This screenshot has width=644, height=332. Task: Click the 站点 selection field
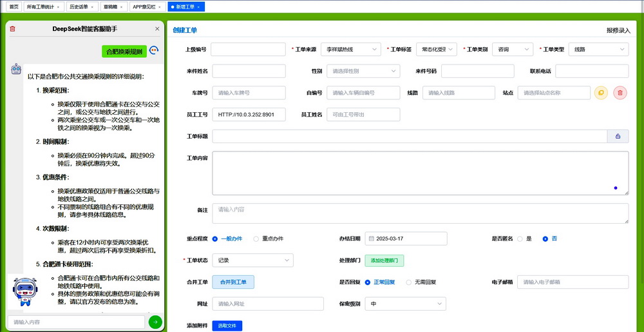click(554, 93)
